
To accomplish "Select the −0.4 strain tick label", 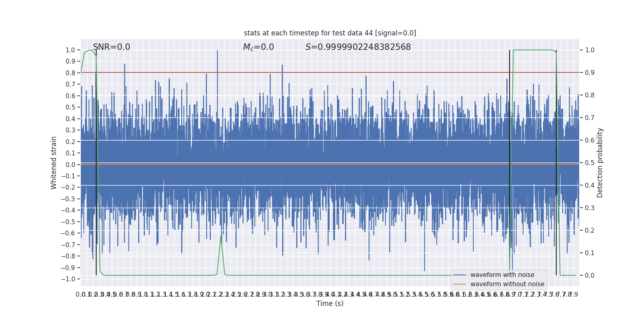I will (68, 210).
